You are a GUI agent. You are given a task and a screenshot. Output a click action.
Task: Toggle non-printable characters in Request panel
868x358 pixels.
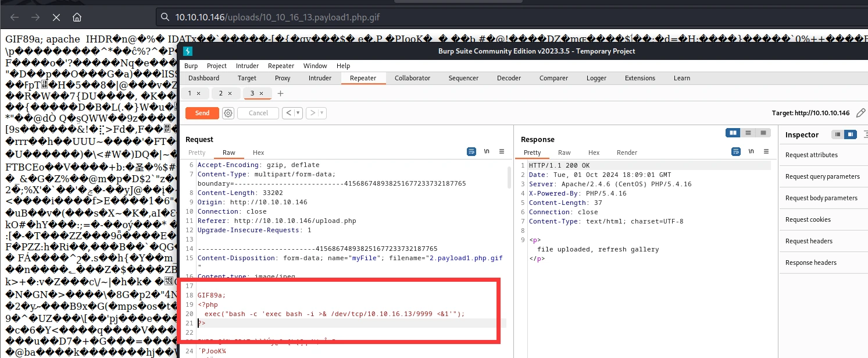point(487,152)
